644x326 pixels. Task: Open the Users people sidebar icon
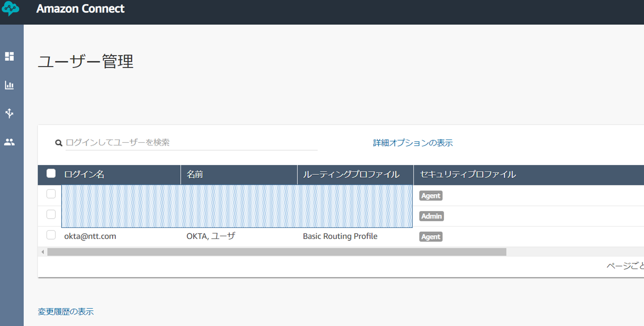click(x=9, y=142)
